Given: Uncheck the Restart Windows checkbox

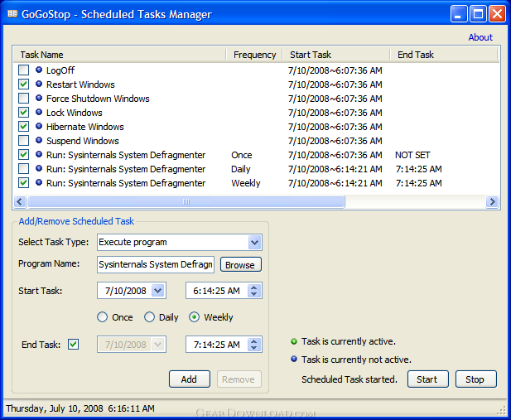Looking at the screenshot, I should [23, 84].
